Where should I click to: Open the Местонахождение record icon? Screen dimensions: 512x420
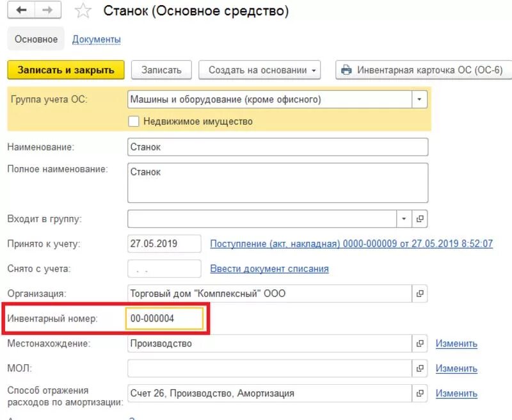point(420,343)
